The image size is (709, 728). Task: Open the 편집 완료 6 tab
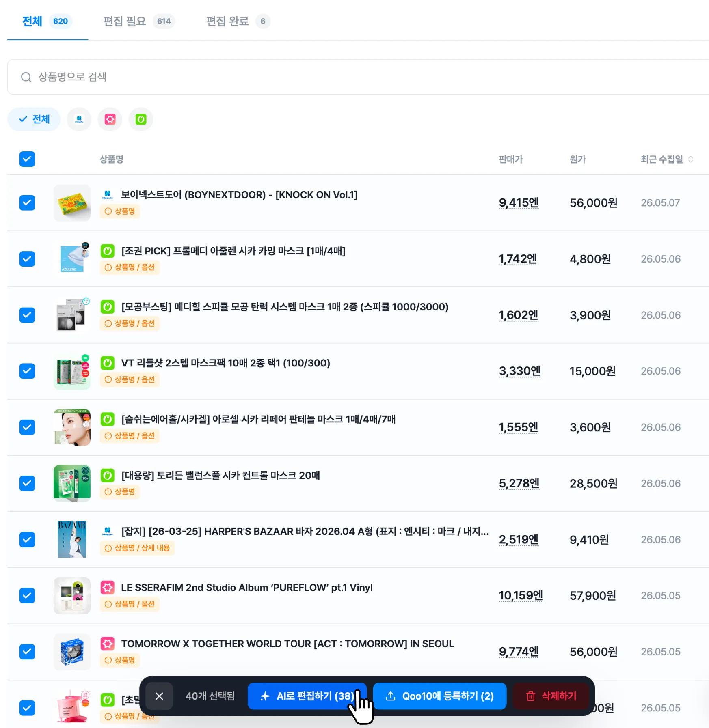point(238,21)
